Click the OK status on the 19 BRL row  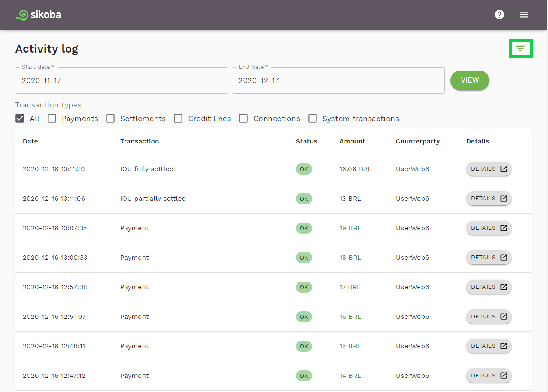tap(304, 228)
